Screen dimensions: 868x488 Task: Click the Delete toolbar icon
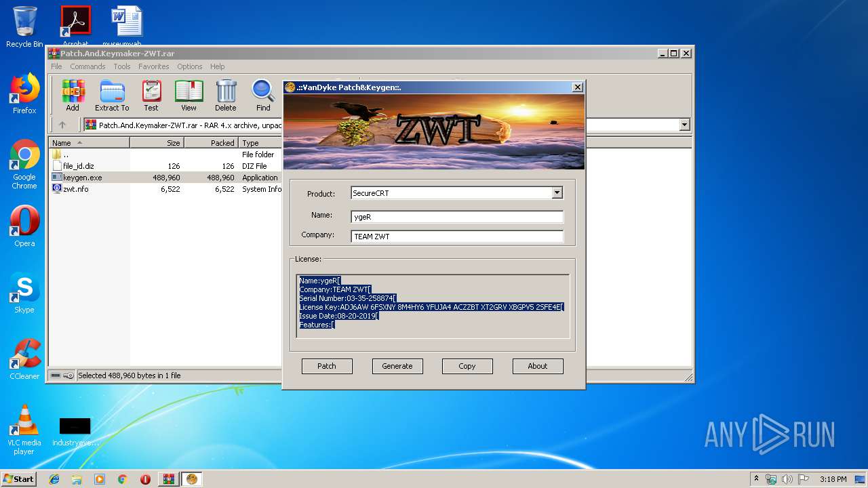coord(226,95)
